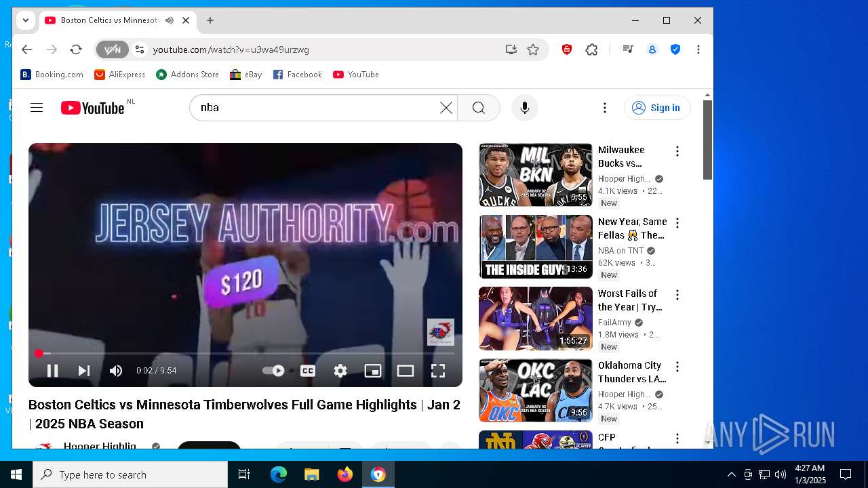
Task: Bookmark this page with star icon
Action: click(x=533, y=49)
